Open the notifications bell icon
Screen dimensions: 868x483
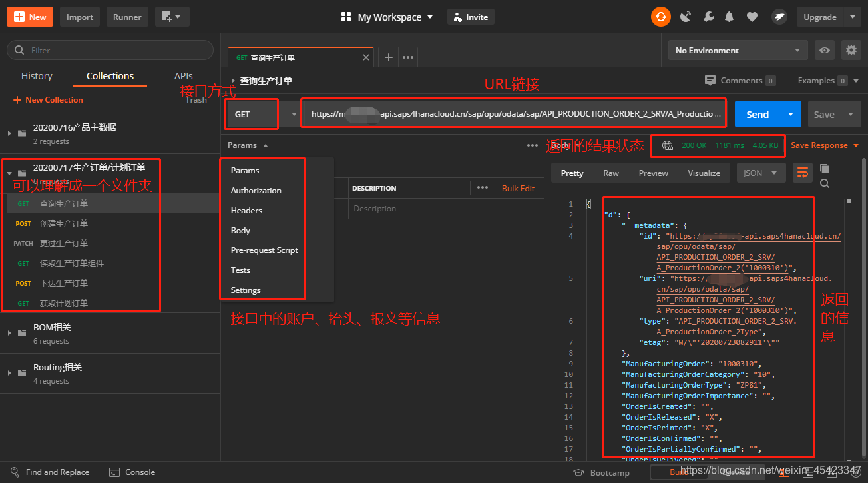[730, 17]
